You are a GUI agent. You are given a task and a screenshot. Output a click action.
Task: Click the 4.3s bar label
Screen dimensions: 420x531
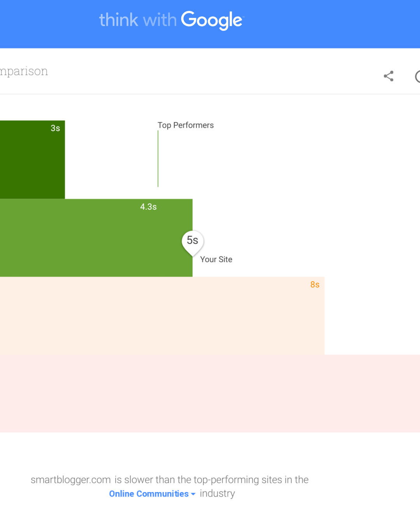pos(148,207)
